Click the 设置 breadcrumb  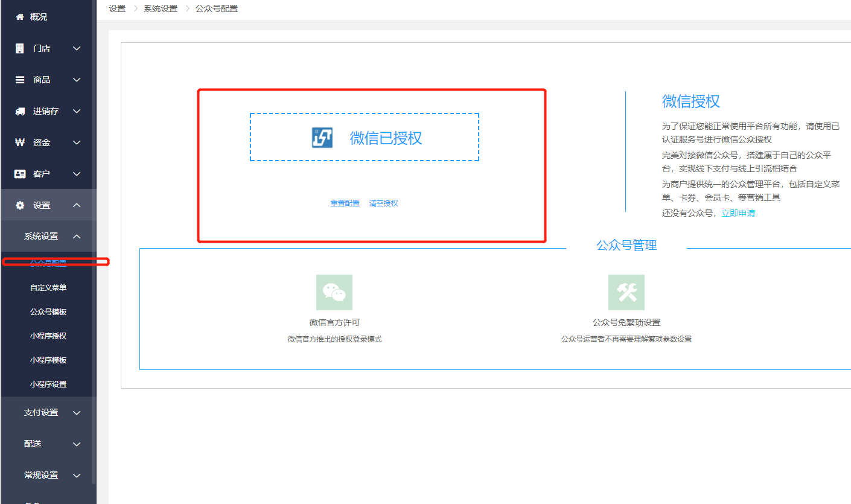[x=117, y=8]
